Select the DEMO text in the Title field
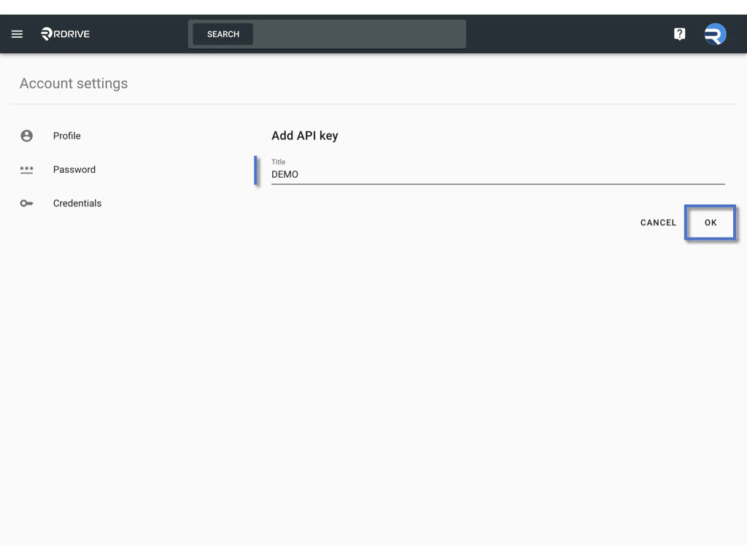 click(x=285, y=174)
